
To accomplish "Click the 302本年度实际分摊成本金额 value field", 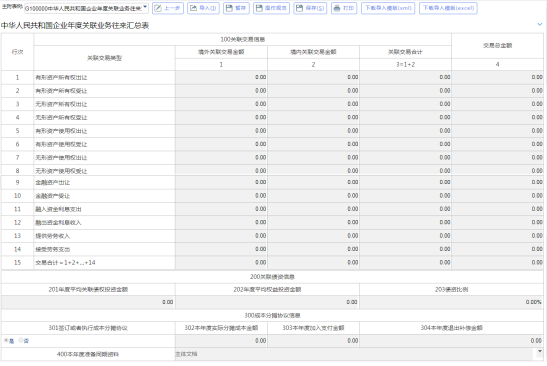I will (x=221, y=341).
